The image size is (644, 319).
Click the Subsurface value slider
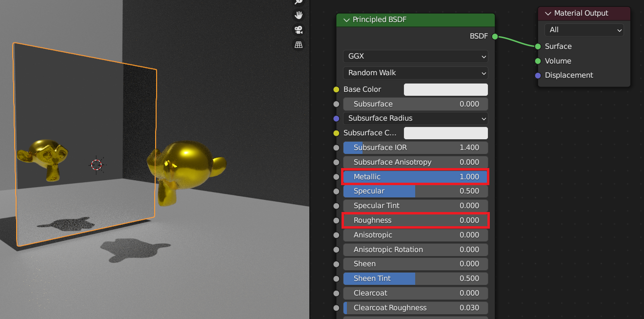415,104
